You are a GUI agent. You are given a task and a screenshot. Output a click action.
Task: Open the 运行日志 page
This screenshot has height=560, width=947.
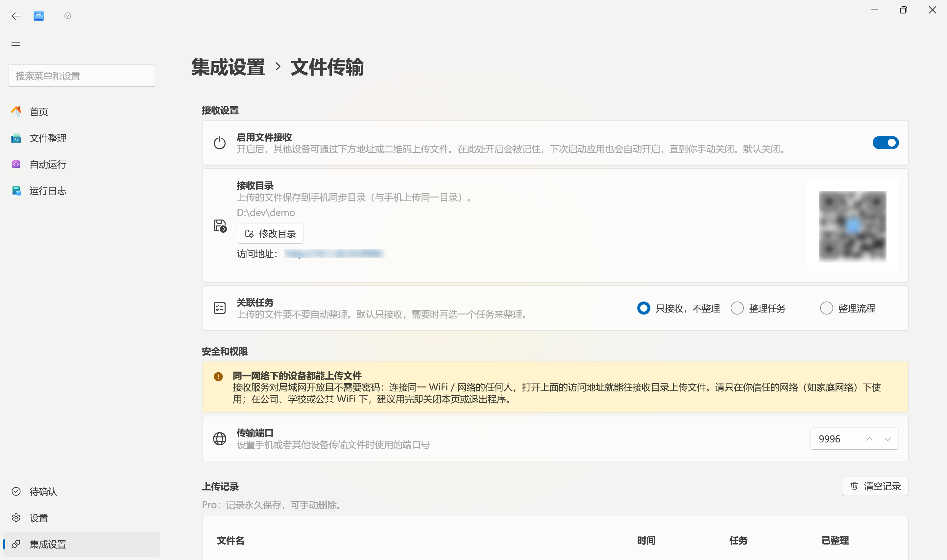tap(82, 191)
